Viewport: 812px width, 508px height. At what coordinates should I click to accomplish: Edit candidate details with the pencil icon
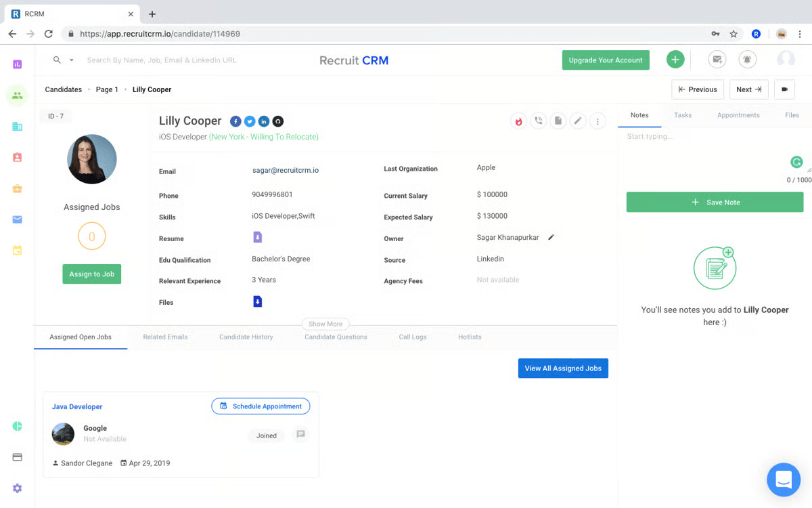(578, 120)
